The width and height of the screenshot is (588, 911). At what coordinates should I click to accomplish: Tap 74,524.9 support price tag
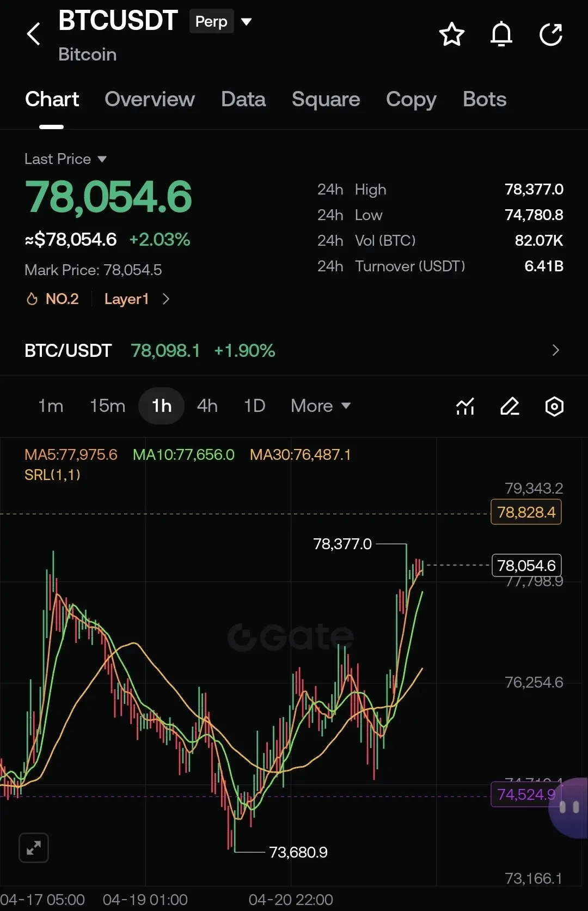click(x=525, y=794)
